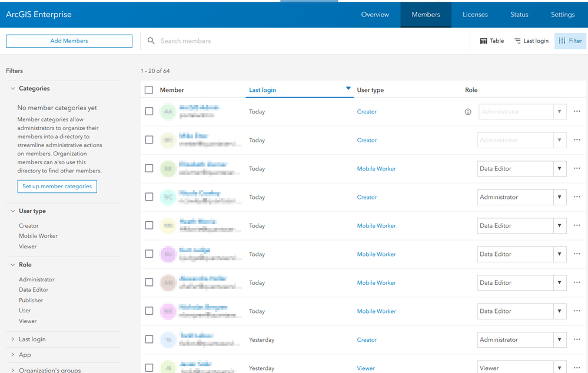Check the first member row checkbox
588x373 pixels.
point(150,111)
